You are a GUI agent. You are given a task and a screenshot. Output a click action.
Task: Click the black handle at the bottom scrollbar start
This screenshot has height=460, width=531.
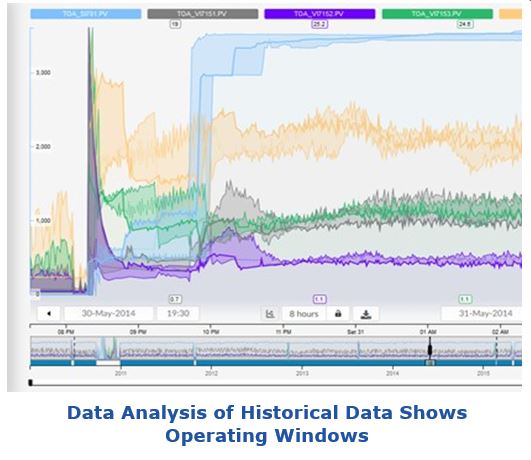point(30,382)
